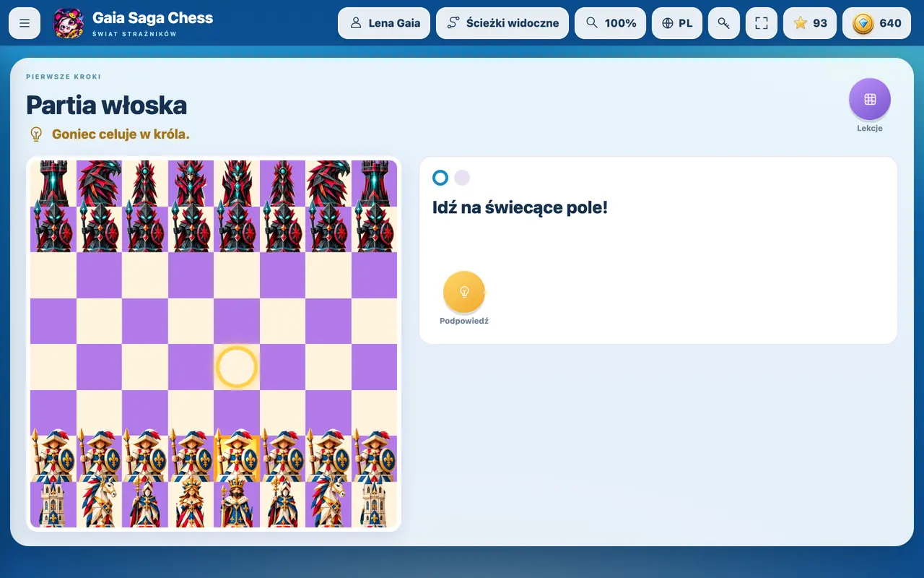Open the Lekcje lessons grid
The image size is (924, 578).
click(x=870, y=99)
